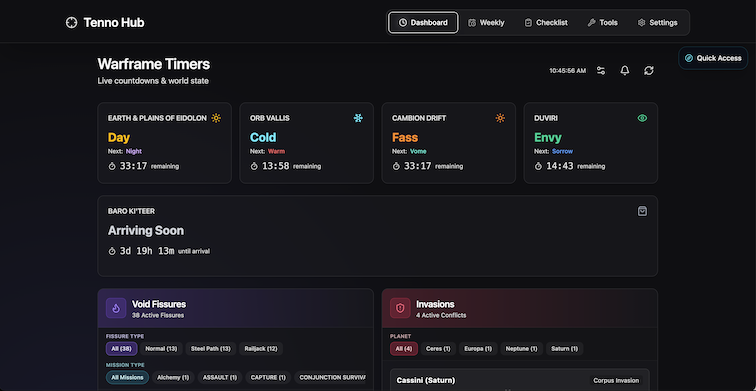Filter missions by Alchemy (1)
The image size is (756, 391).
pyautogui.click(x=173, y=378)
